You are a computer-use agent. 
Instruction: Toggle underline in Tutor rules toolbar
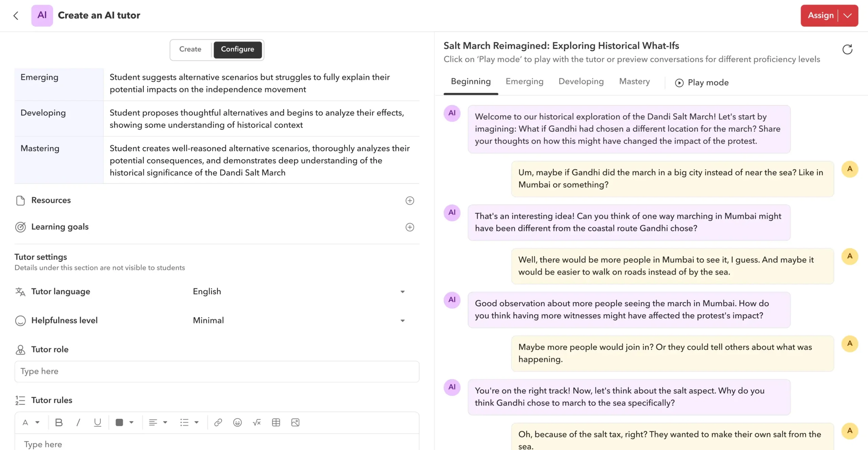[97, 423]
